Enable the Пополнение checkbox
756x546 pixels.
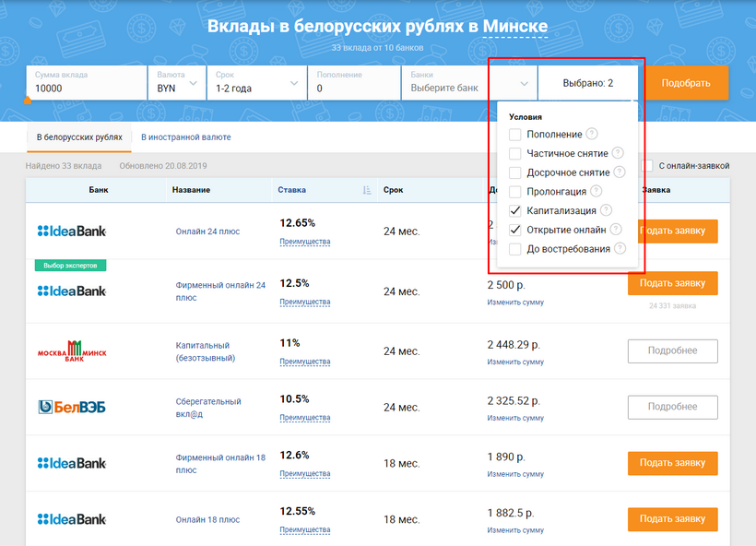click(x=515, y=135)
